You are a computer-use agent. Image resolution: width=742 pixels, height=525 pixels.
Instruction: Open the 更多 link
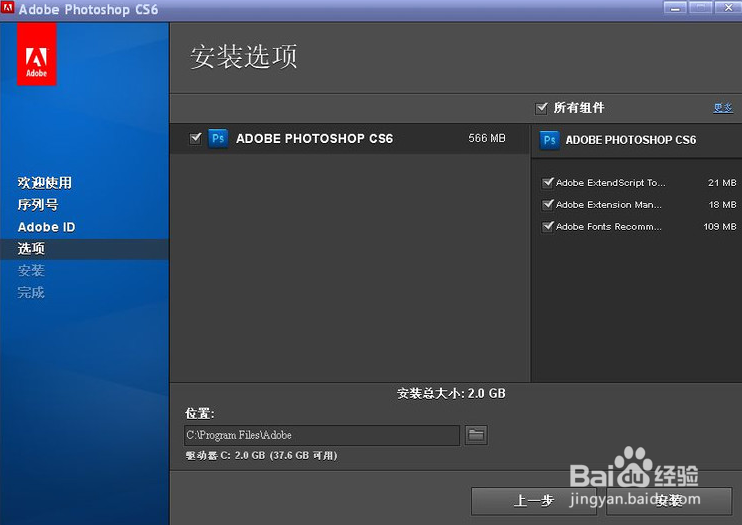click(x=723, y=108)
